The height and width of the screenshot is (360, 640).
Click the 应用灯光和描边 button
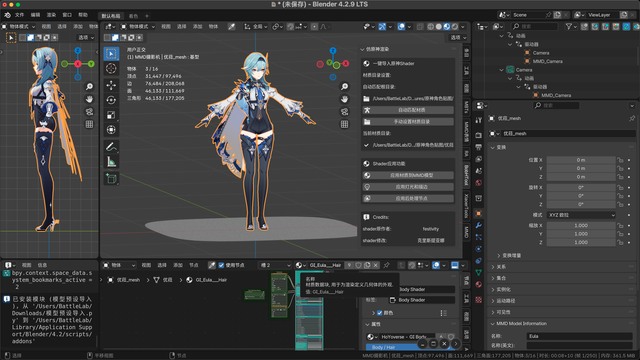pyautogui.click(x=408, y=187)
